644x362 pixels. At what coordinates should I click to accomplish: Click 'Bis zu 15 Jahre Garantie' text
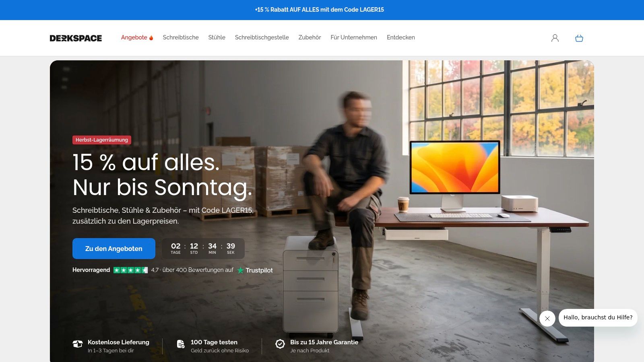pyautogui.click(x=324, y=342)
